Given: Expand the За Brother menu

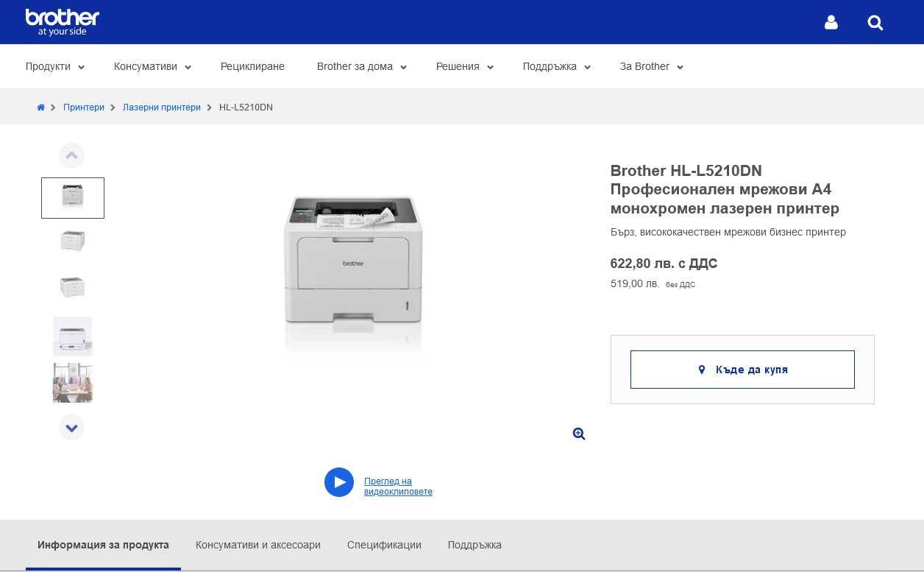Looking at the screenshot, I should coord(652,66).
